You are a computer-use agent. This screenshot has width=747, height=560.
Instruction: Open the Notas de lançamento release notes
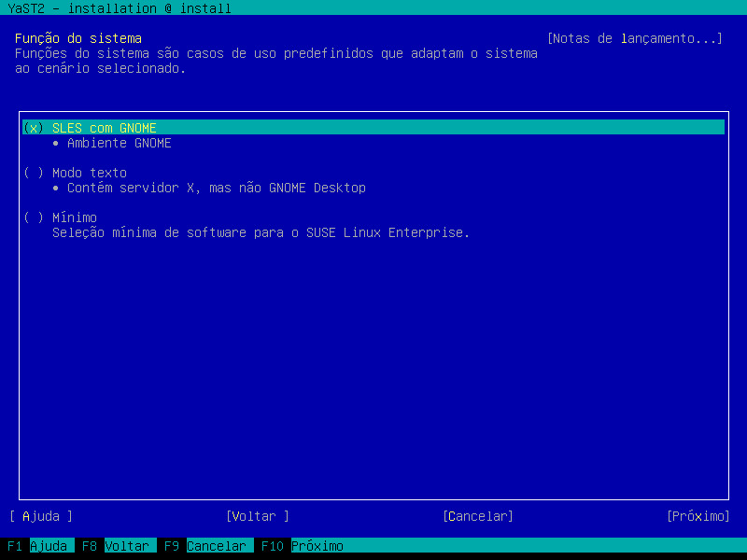pyautogui.click(x=635, y=38)
